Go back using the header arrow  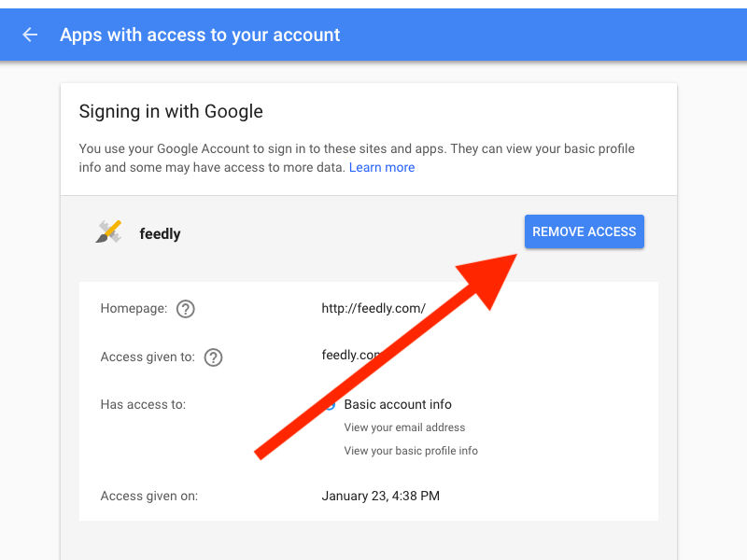[x=30, y=35]
